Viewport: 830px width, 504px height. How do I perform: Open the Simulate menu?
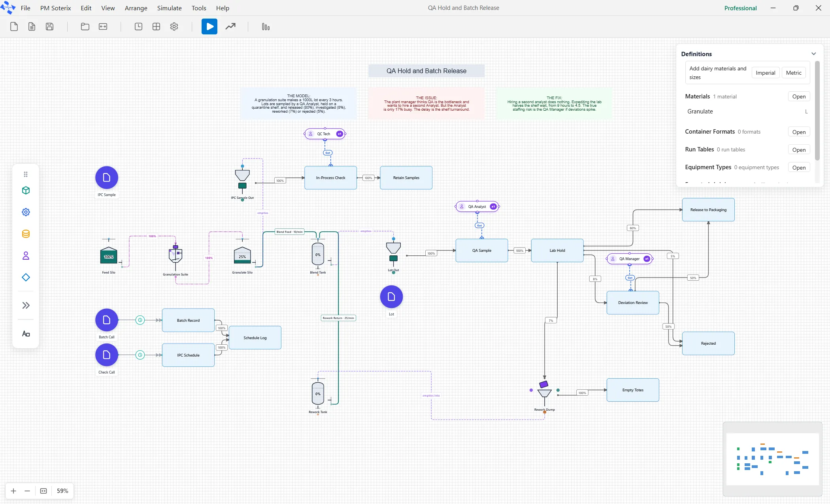[169, 8]
